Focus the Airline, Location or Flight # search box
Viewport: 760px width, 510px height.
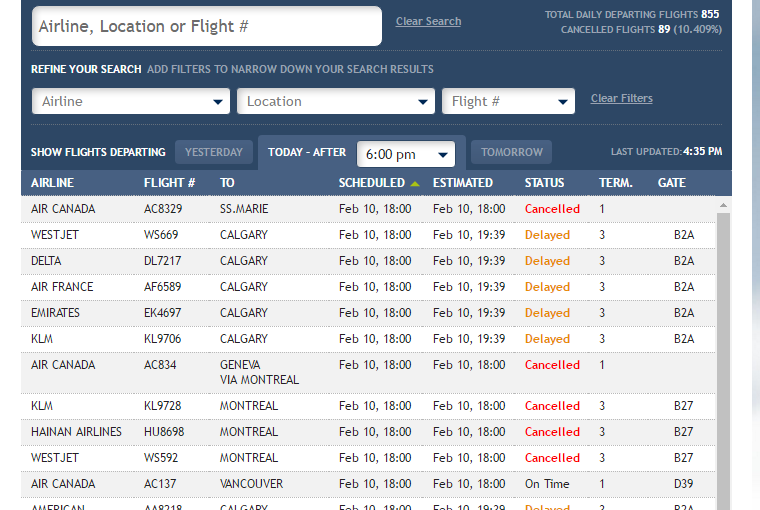(x=207, y=27)
